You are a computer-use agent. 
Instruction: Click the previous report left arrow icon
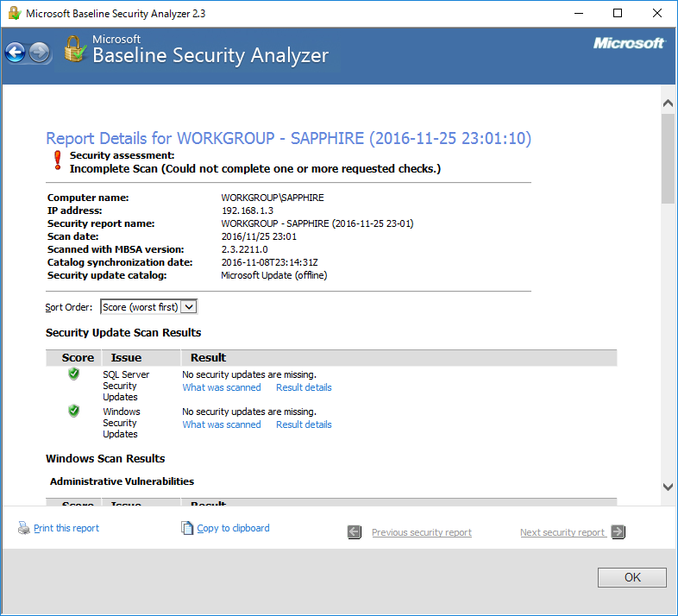click(x=355, y=531)
